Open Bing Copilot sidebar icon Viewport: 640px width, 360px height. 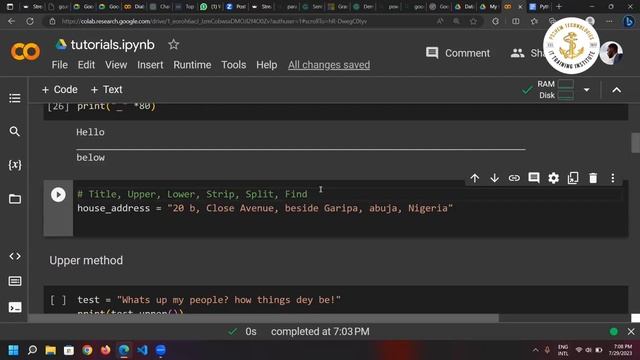[629, 21]
